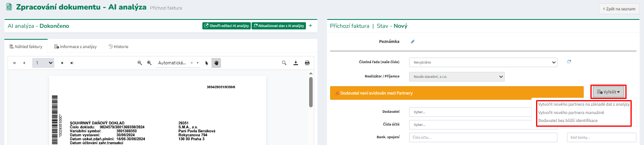Go back with Zpět na seznam
Screen dimensions: 644x145
[x=619, y=9]
